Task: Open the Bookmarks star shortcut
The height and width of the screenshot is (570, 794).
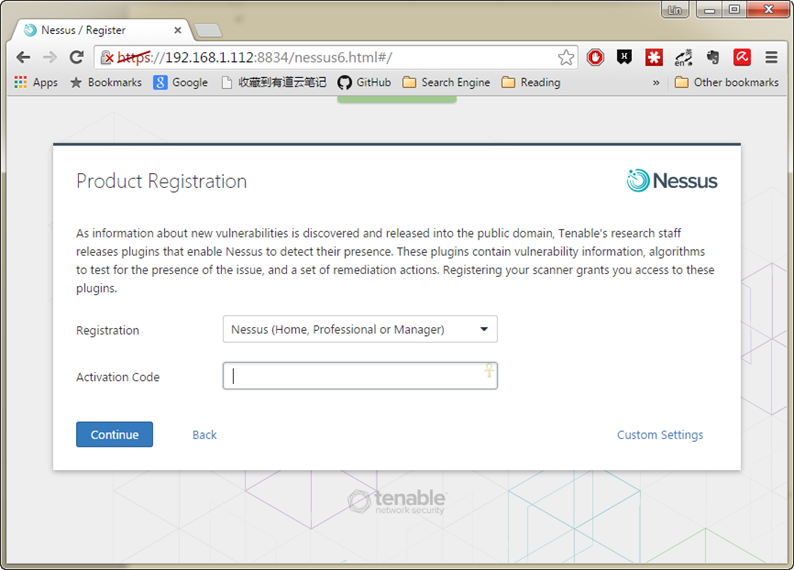Action: pyautogui.click(x=106, y=83)
